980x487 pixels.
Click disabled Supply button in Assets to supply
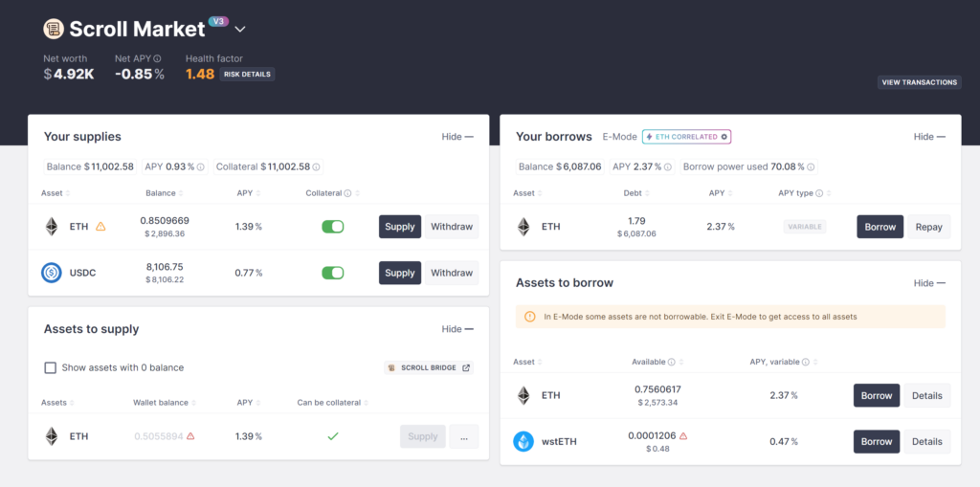coord(422,437)
